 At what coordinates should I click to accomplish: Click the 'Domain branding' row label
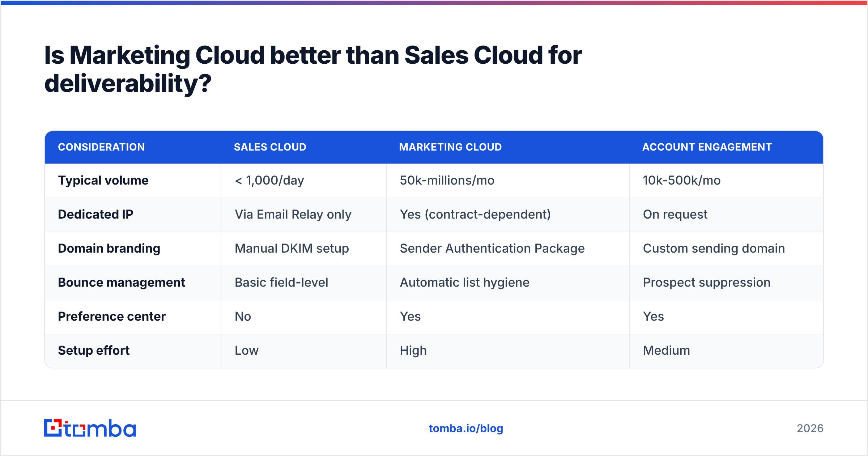tap(109, 248)
